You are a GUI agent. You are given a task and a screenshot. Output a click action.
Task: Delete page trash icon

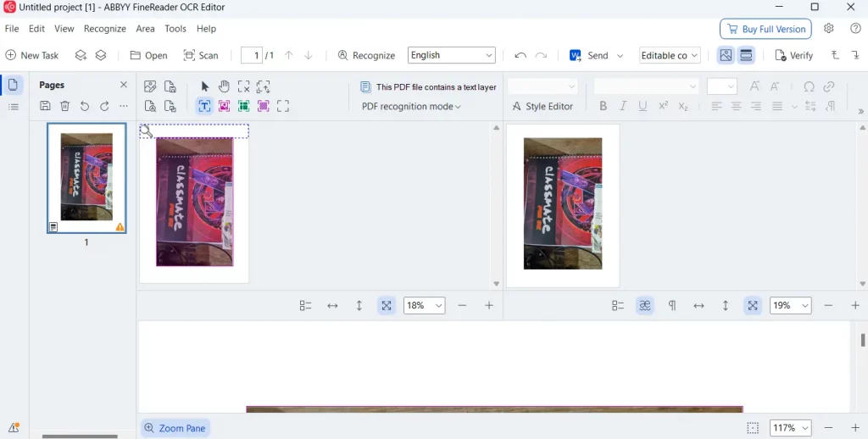(x=64, y=106)
